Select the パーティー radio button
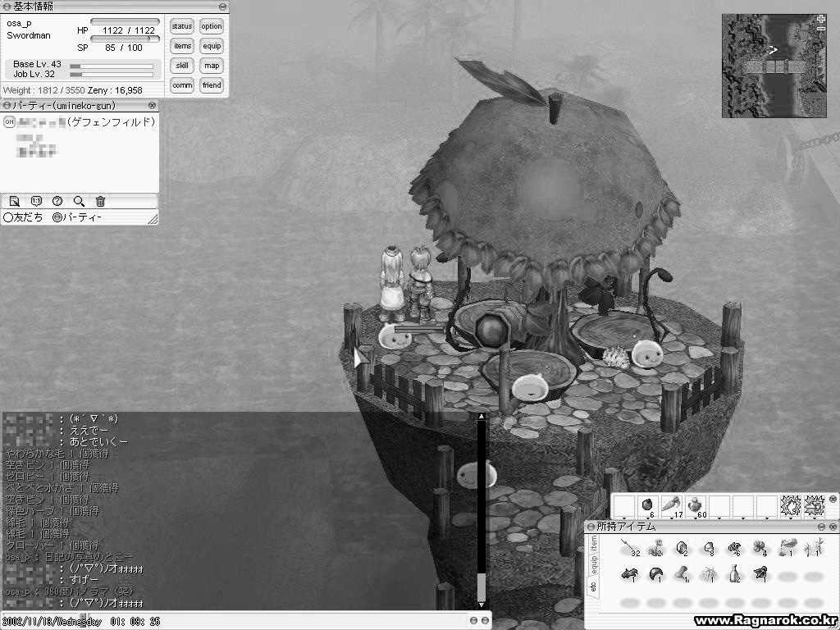 (x=57, y=217)
